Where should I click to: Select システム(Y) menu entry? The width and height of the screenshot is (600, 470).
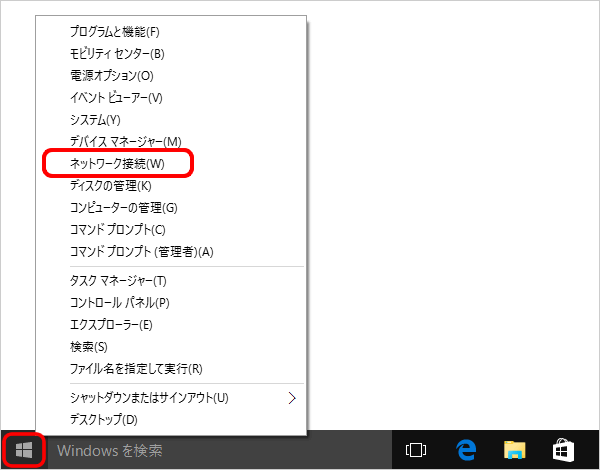[95, 119]
